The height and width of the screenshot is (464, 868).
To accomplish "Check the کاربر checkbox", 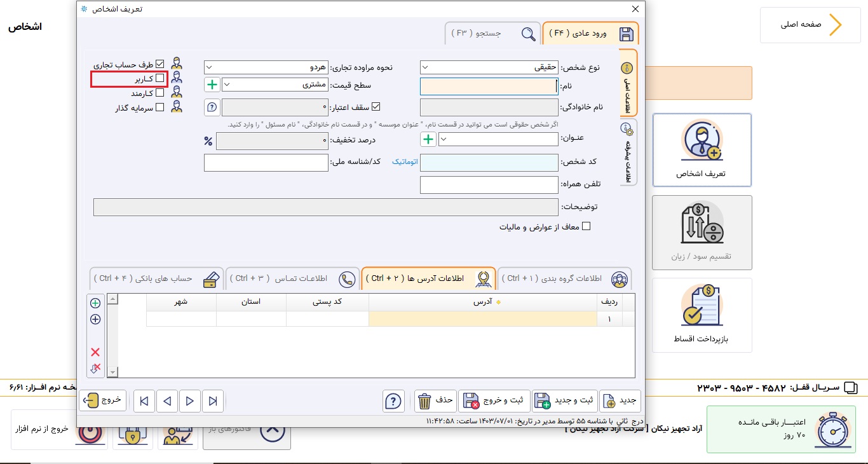I will 159,79.
